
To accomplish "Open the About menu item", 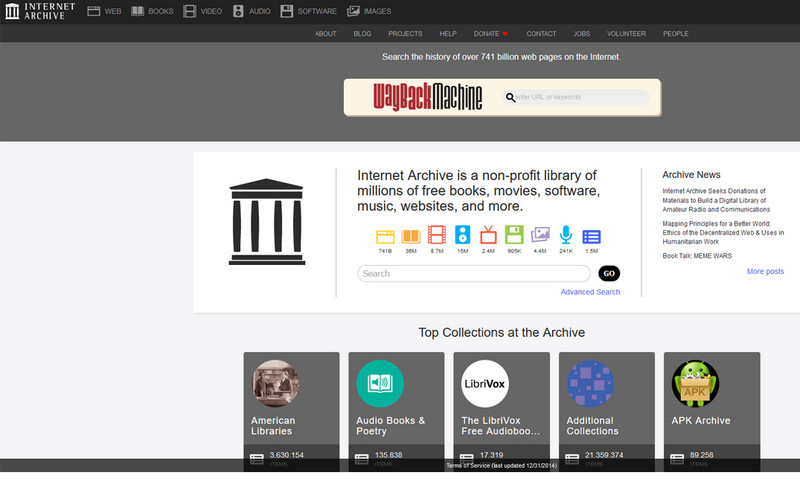I will [x=326, y=34].
